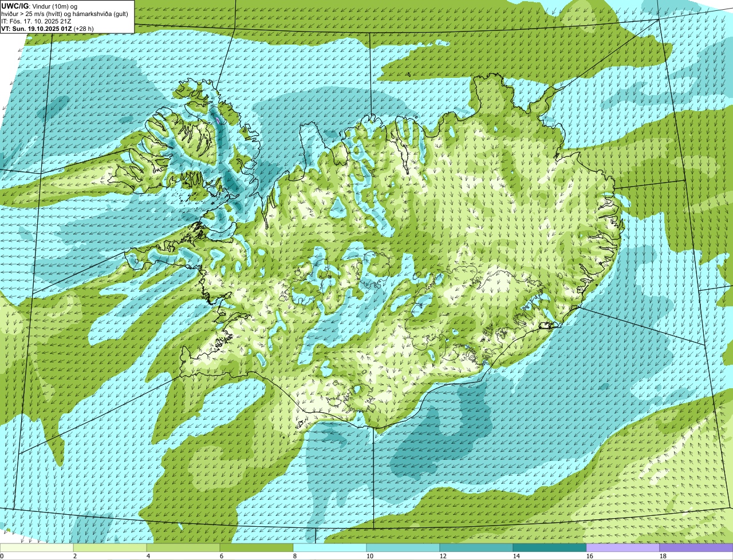
Task: Click the legend scale label '8'
Action: click(x=295, y=556)
